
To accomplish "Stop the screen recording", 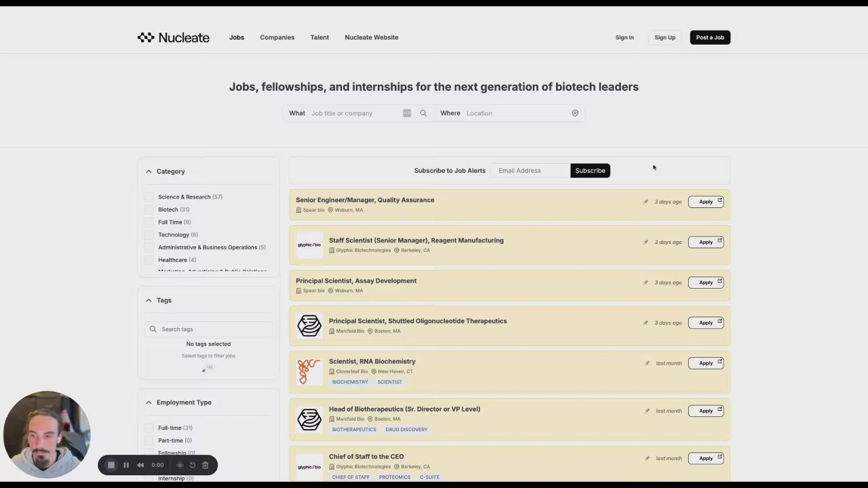I will 111,465.
